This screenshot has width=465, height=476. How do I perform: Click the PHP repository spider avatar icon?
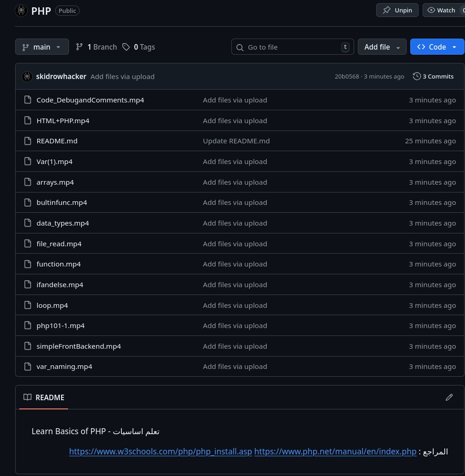point(21,10)
